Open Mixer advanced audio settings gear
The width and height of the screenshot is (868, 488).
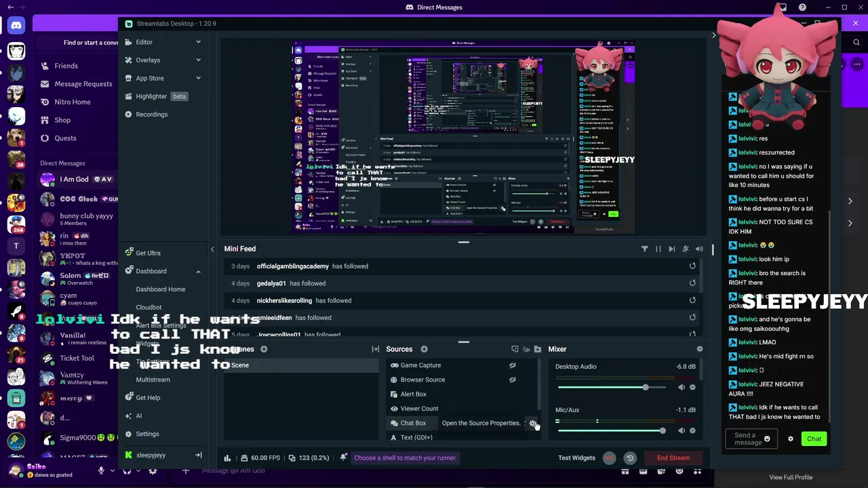[700, 349]
